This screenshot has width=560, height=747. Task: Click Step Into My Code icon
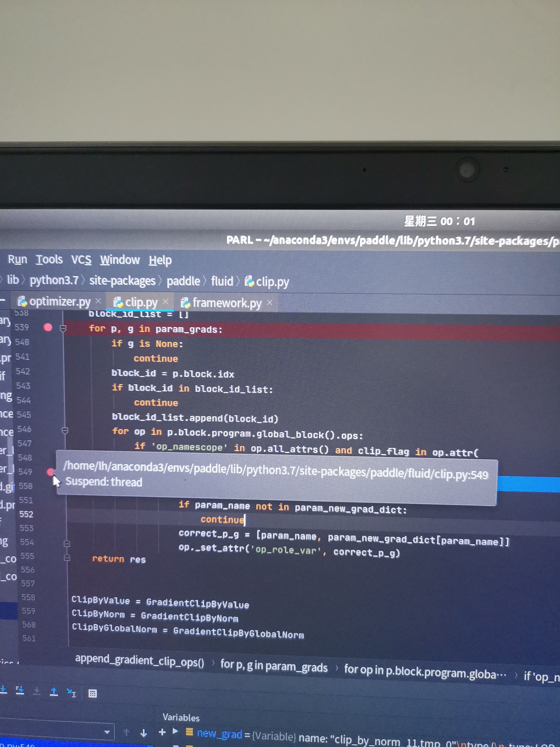coord(20,690)
